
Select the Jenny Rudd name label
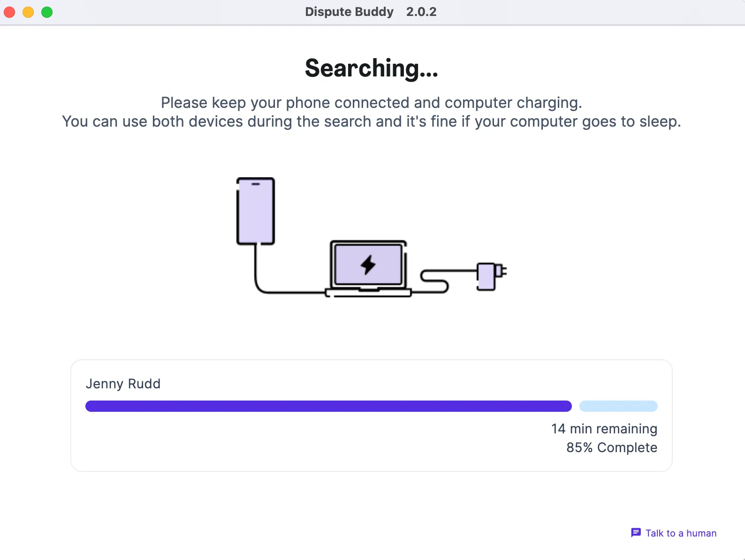(x=123, y=384)
